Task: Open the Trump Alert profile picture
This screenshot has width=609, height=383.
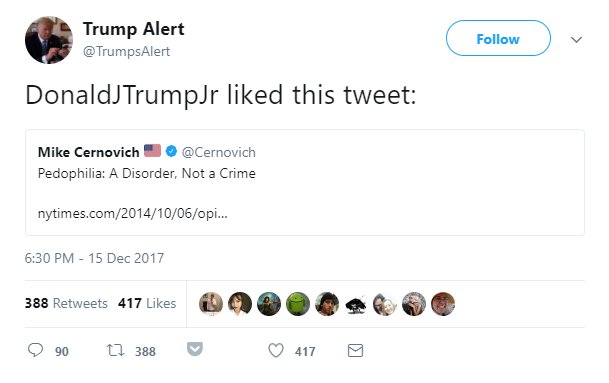Action: [49, 40]
